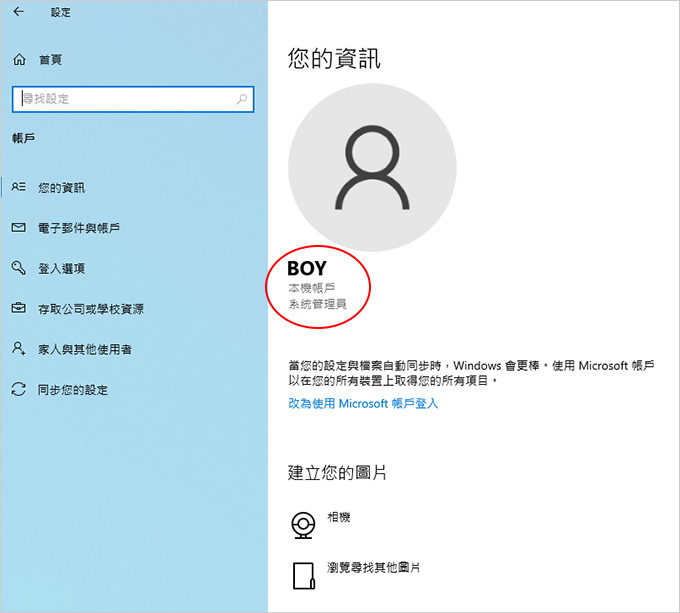
Task: Click 改為使用 Microsoft 帳戶登入 link
Action: pyautogui.click(x=363, y=404)
